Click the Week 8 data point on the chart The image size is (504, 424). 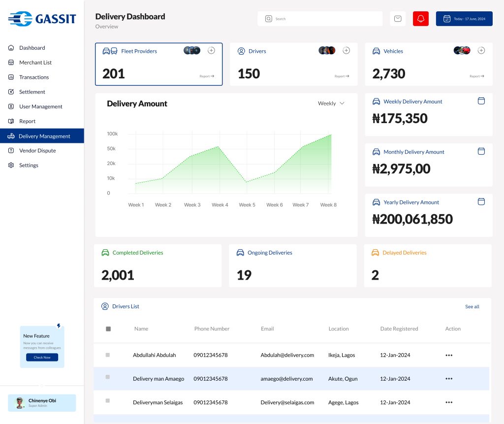pyautogui.click(x=331, y=134)
